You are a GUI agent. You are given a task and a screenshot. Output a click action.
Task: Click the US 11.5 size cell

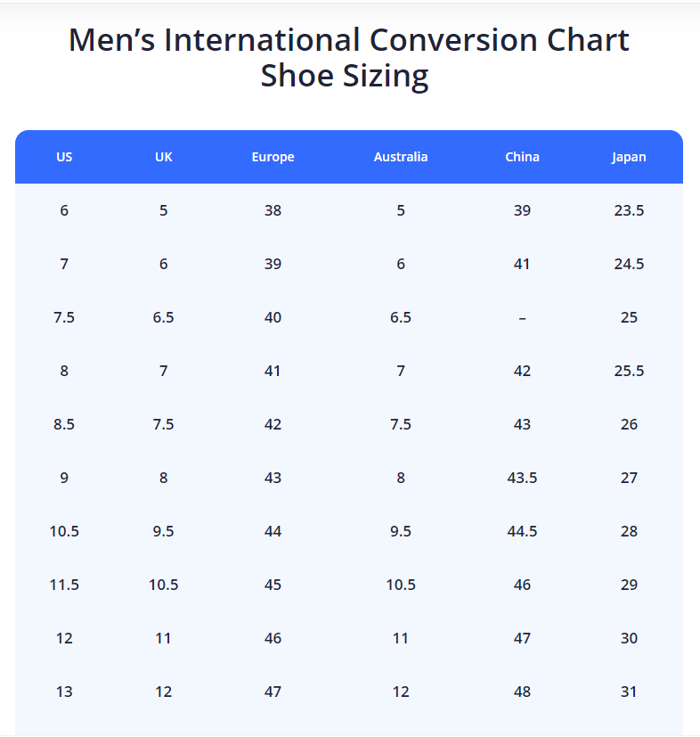(64, 585)
